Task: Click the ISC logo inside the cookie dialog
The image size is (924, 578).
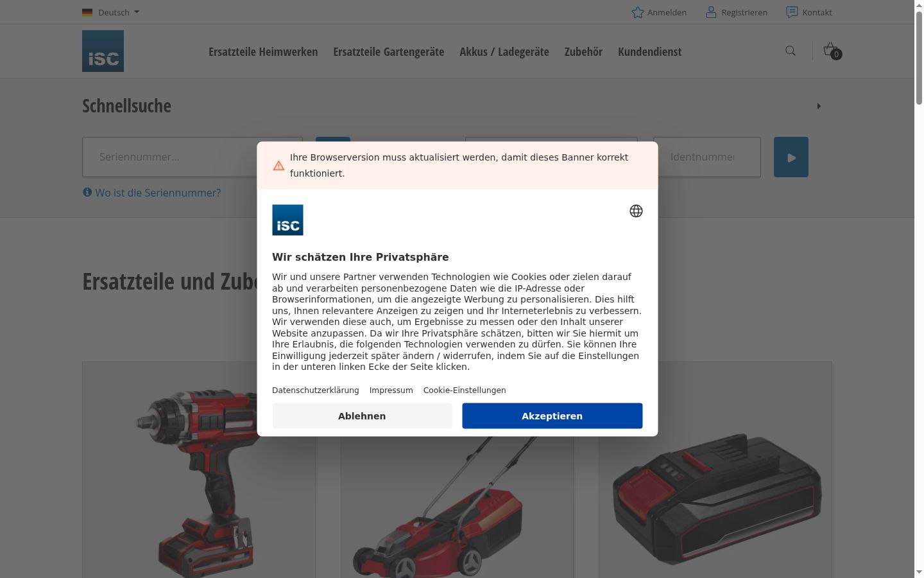Action: pos(287,220)
